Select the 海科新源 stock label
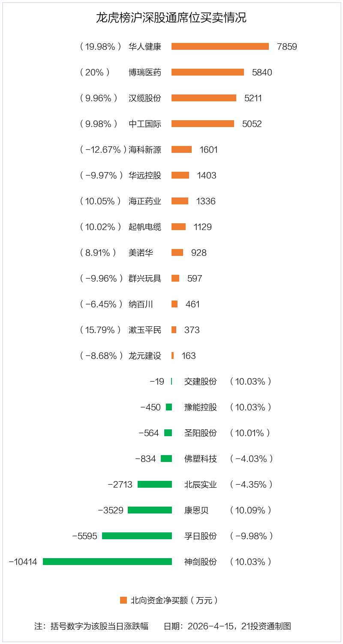Screen dimensions: 343x644 coord(145,149)
